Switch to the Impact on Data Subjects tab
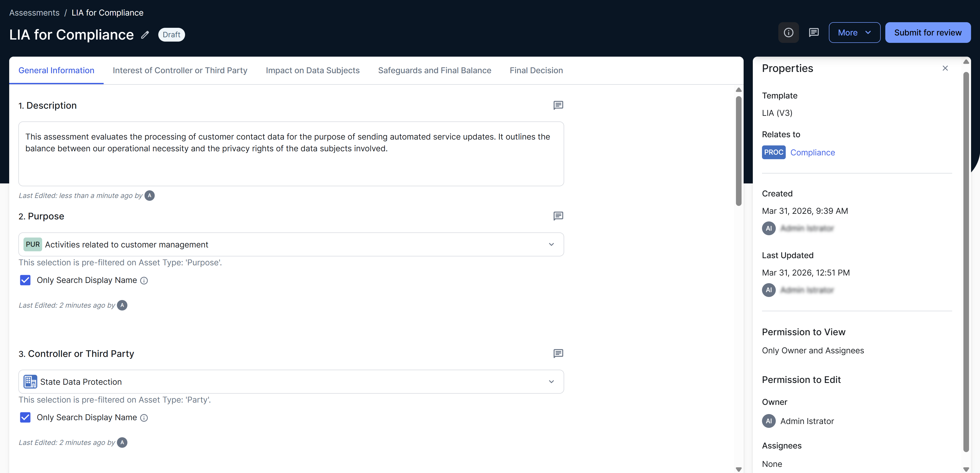Viewport: 980px width, 473px height. [313, 70]
